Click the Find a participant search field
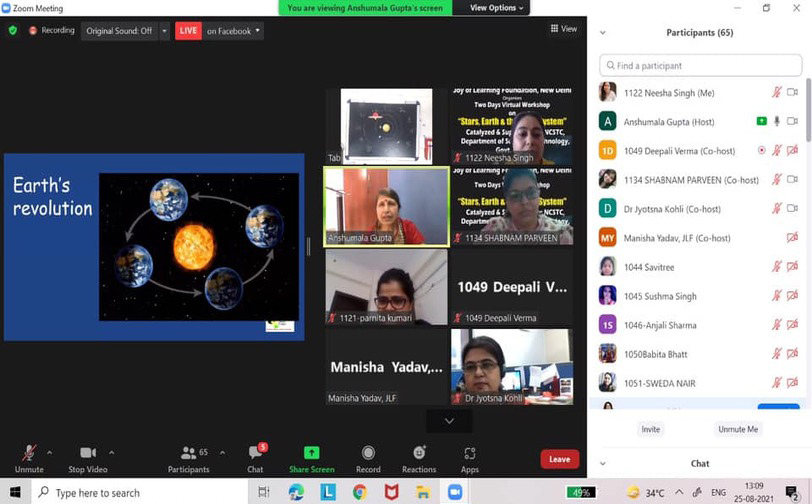 click(x=700, y=66)
